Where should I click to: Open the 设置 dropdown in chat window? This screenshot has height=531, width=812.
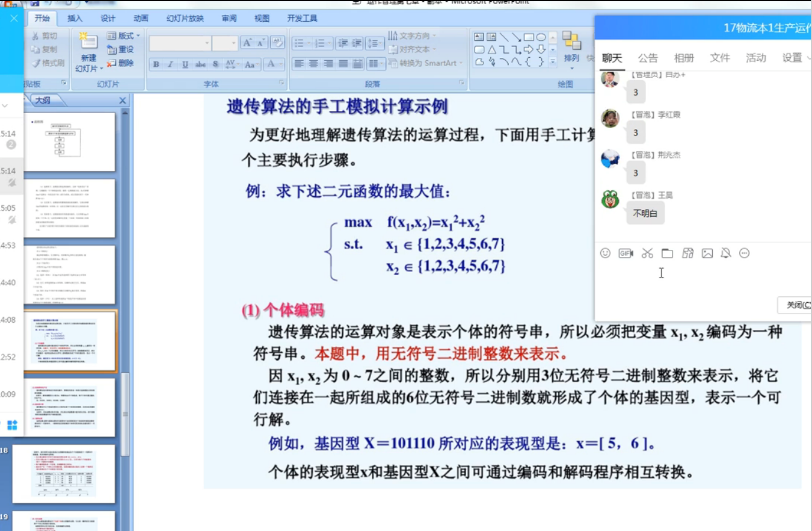coord(795,58)
